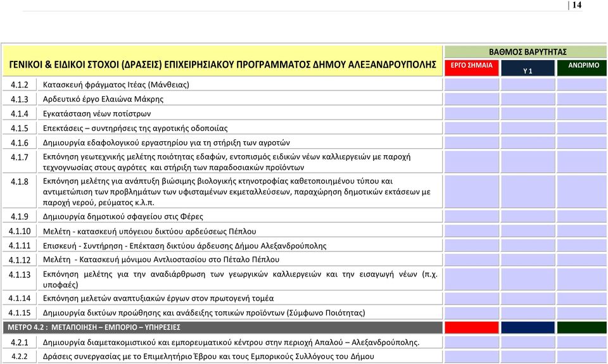Click Υ 1 cell of row 4.1.8
The image size is (608, 364).
528,192
